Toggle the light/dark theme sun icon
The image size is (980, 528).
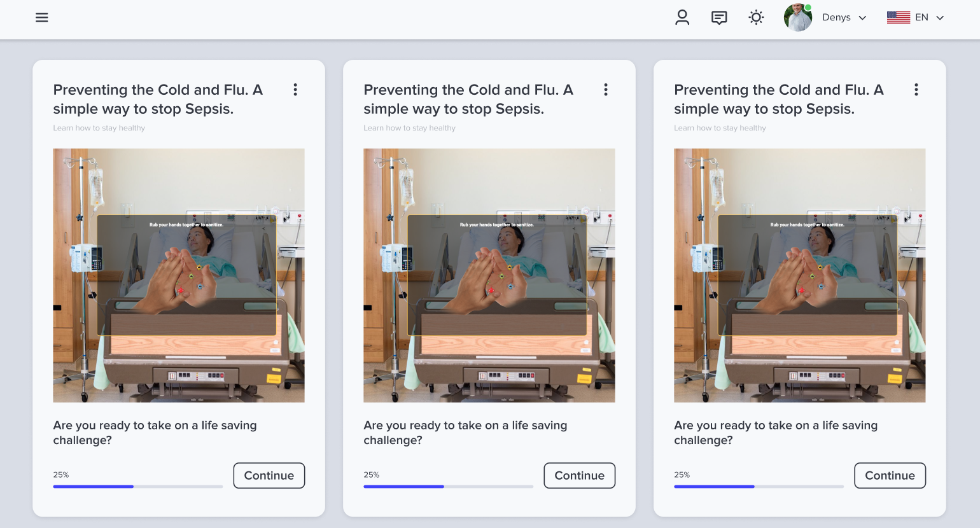point(756,17)
